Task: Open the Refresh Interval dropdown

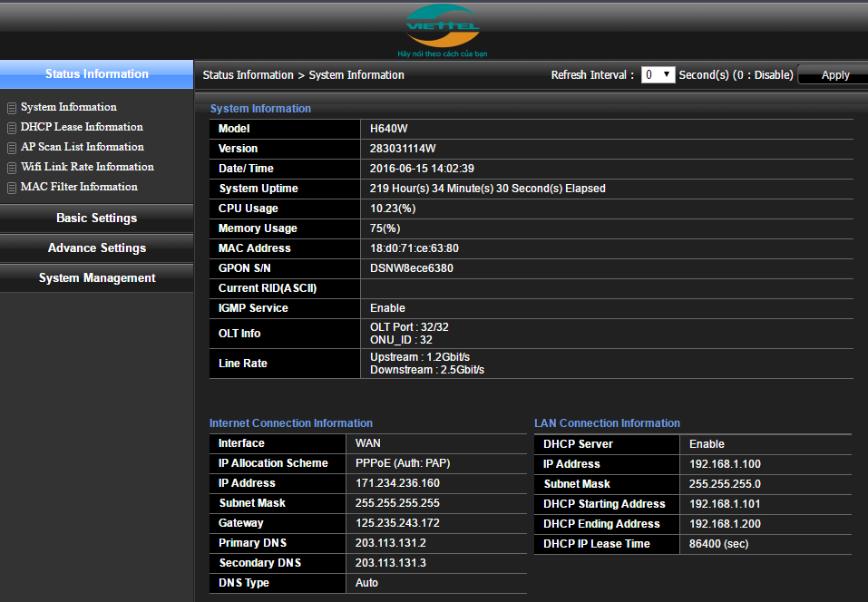Action: click(x=658, y=75)
